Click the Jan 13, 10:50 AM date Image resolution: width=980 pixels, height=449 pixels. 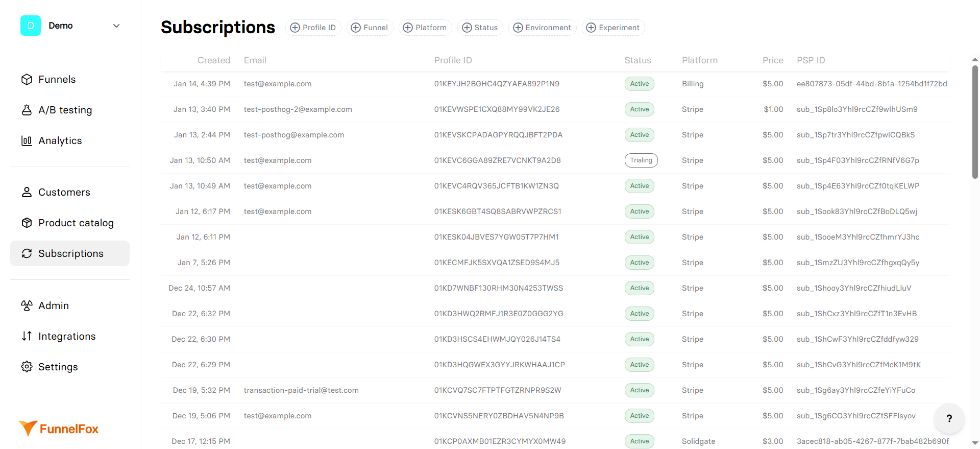click(200, 160)
